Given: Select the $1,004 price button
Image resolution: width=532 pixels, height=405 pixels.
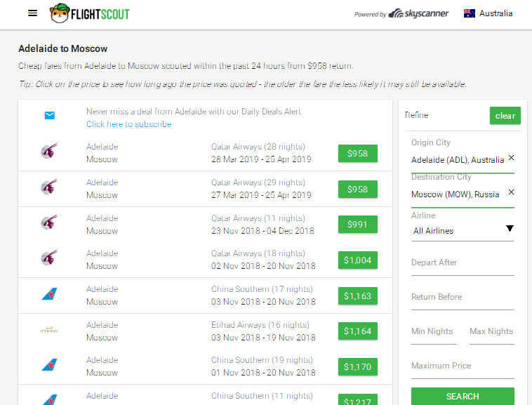Looking at the screenshot, I should 358,260.
